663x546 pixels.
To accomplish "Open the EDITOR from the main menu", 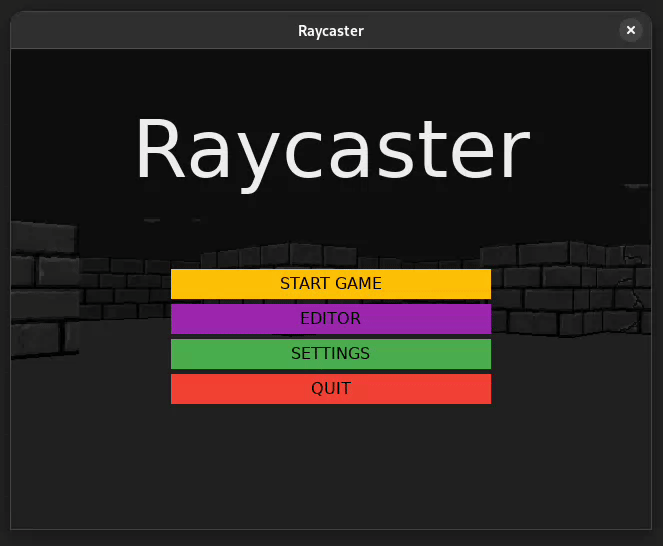I will click(x=330, y=319).
